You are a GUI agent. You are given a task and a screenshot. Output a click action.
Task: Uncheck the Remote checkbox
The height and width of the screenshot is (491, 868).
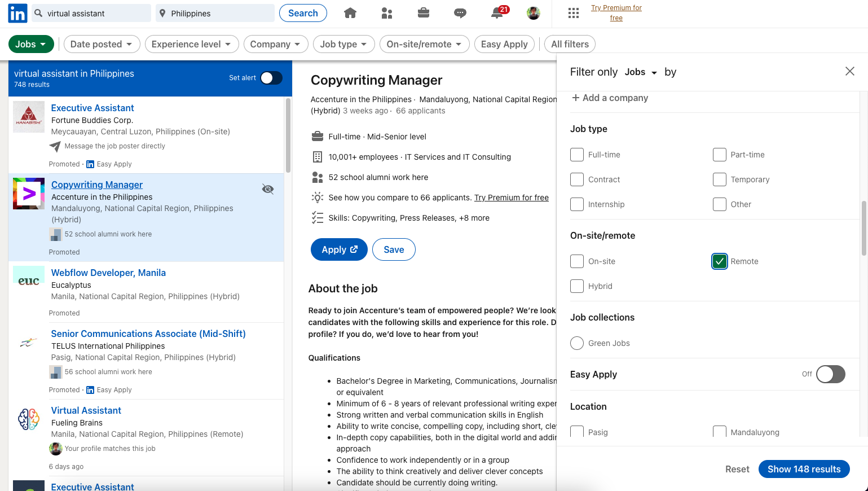pos(720,261)
